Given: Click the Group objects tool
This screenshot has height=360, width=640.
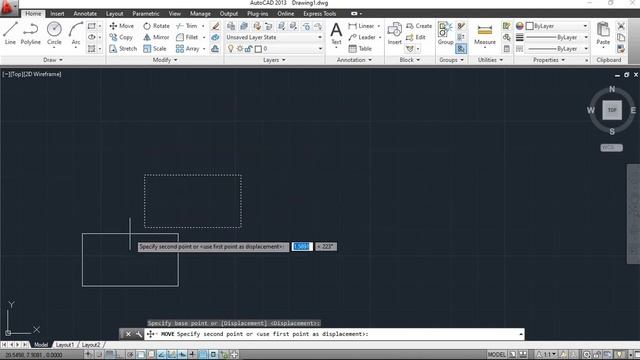Looking at the screenshot, I should pos(445,33).
